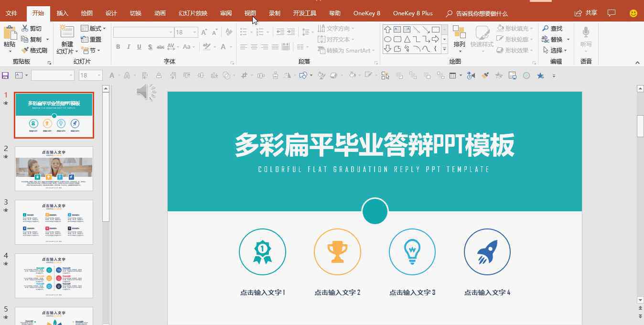Select the triangle shape in shapes gallery
The height and width of the screenshot is (325, 644).
(x=407, y=39)
